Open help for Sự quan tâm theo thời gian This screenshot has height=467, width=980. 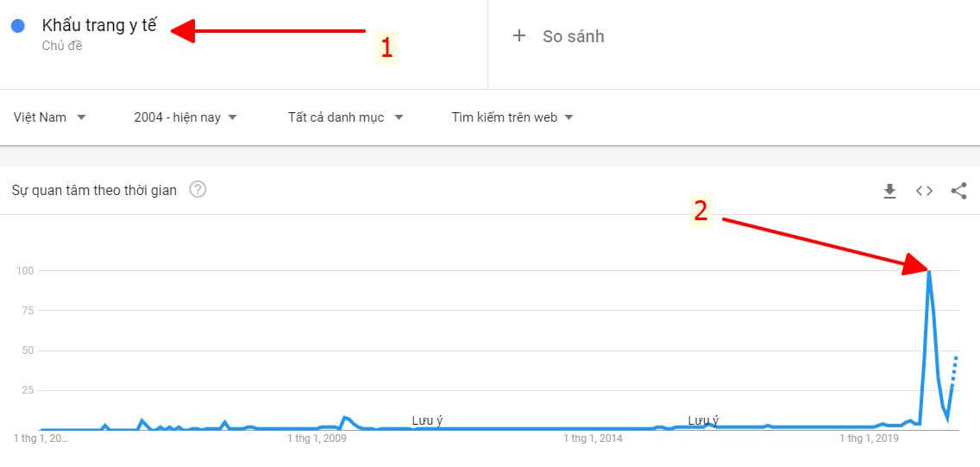point(198,189)
